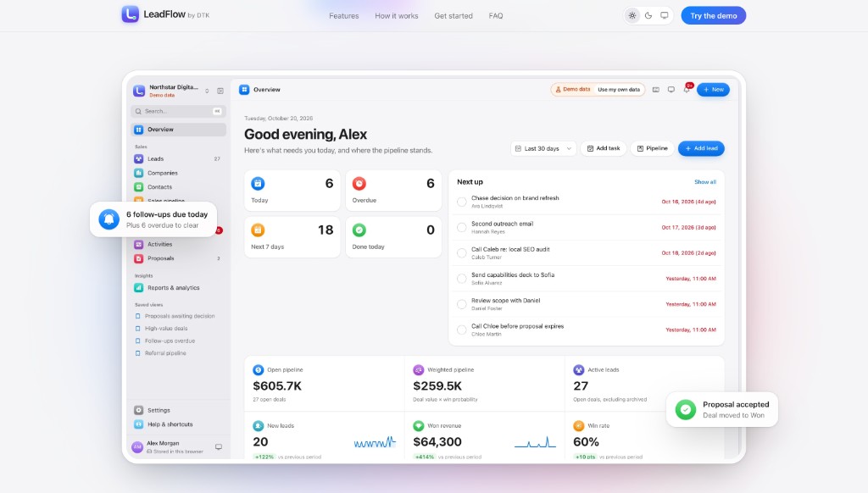
Task: Click Win rate metric icon
Action: coord(578,425)
